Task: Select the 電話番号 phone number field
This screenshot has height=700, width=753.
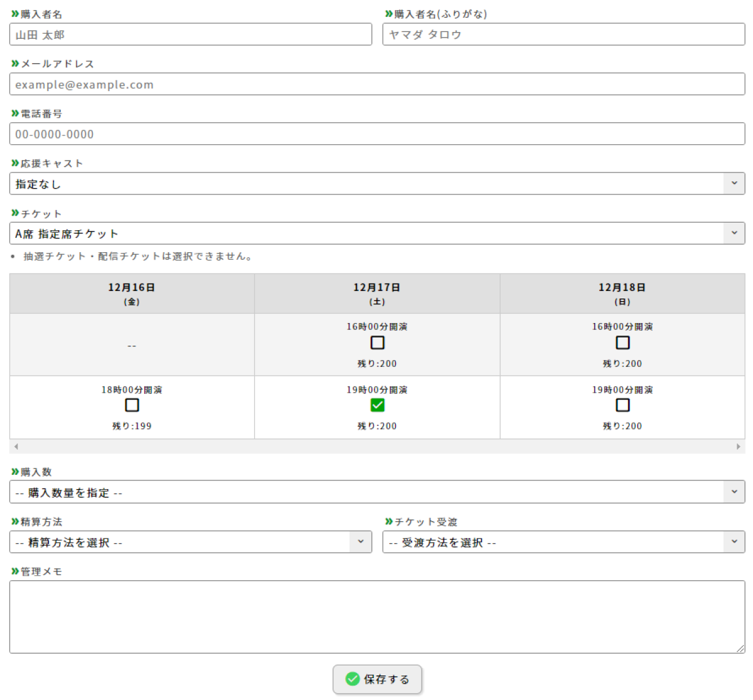Action: (x=376, y=134)
